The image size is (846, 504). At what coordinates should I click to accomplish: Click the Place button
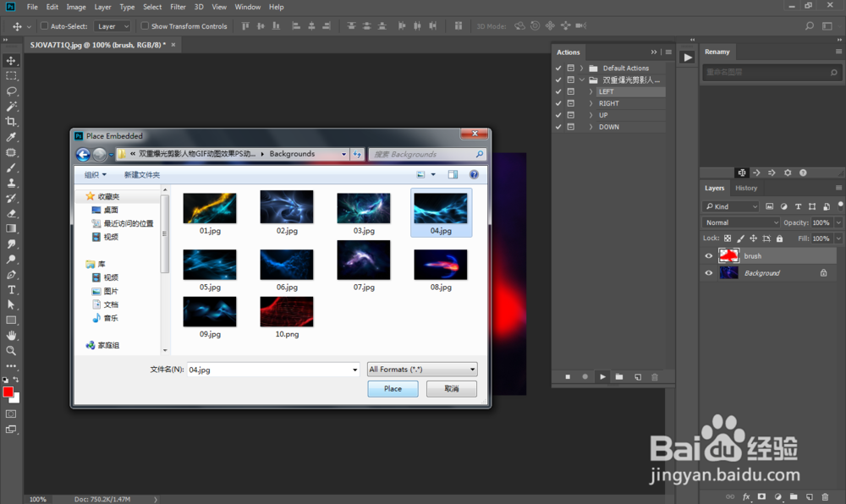[x=393, y=389]
